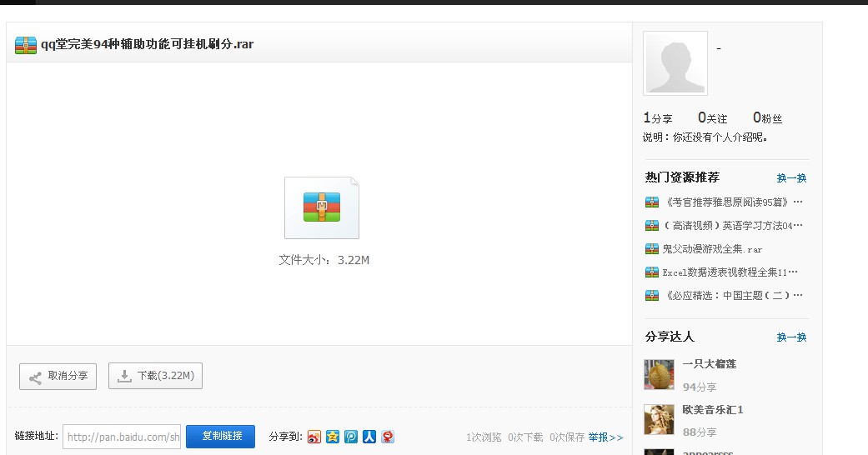Image resolution: width=868 pixels, height=455 pixels.
Task: Refresh 热门资源推荐 with 换一换
Action: tap(791, 177)
